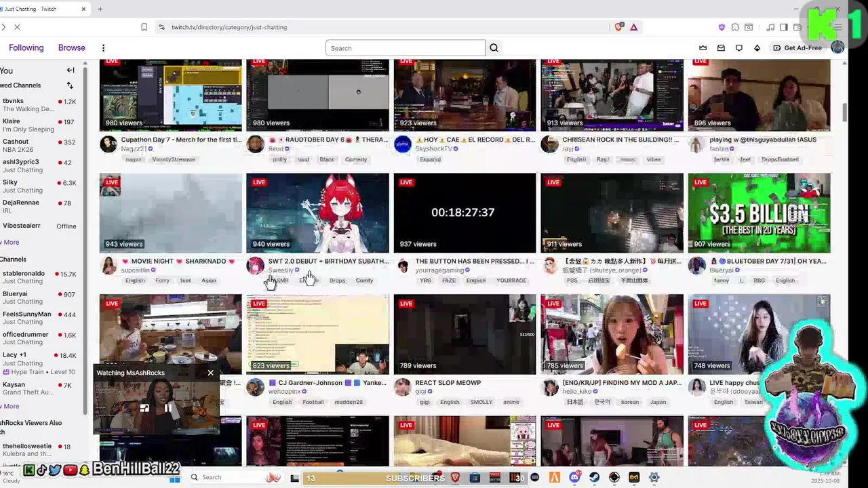The image size is (868, 488).
Task: Bookmark this page with the bookmark icon
Action: [x=144, y=27]
